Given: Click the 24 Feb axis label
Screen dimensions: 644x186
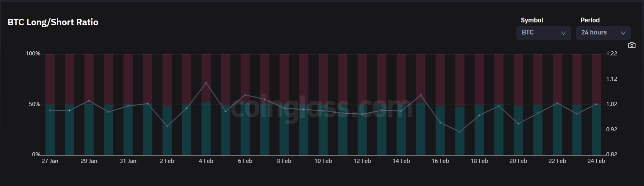Looking at the screenshot, I should [x=596, y=161].
